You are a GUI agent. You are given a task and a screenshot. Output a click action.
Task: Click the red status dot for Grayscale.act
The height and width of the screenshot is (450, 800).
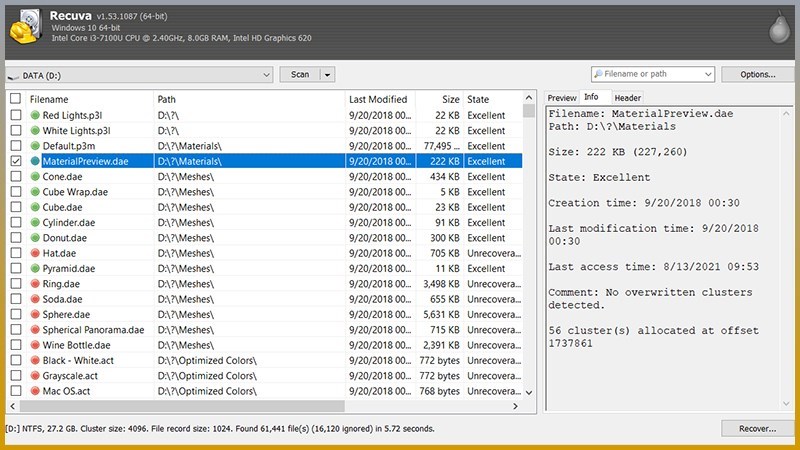pos(35,376)
